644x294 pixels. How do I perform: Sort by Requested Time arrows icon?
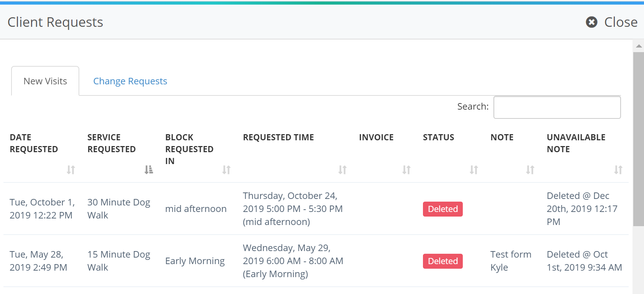[342, 169]
